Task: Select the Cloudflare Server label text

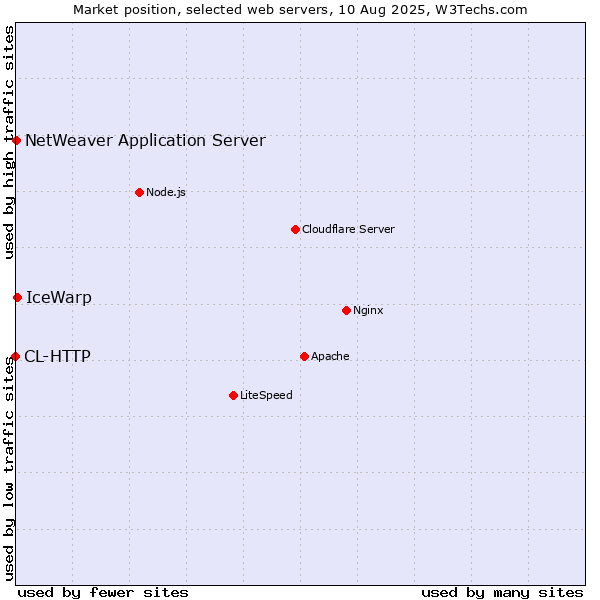Action: click(348, 229)
